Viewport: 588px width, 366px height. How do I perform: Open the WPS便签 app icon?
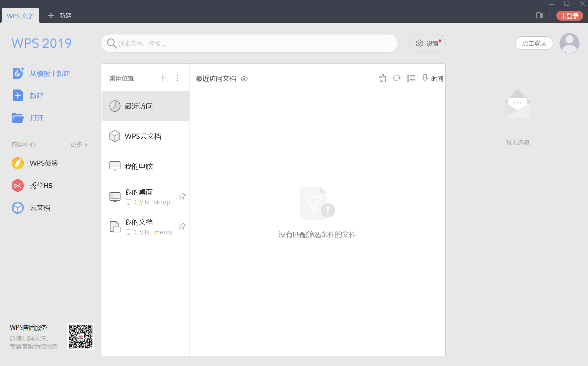click(18, 163)
